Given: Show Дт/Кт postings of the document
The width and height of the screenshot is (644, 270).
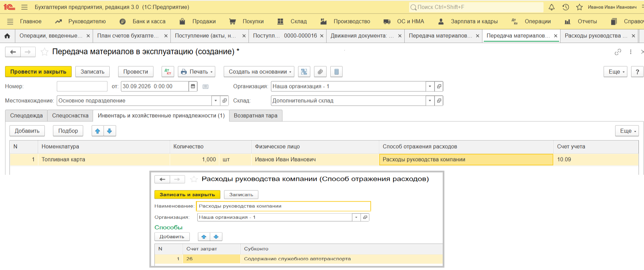Looking at the screenshot, I should coord(168,72).
